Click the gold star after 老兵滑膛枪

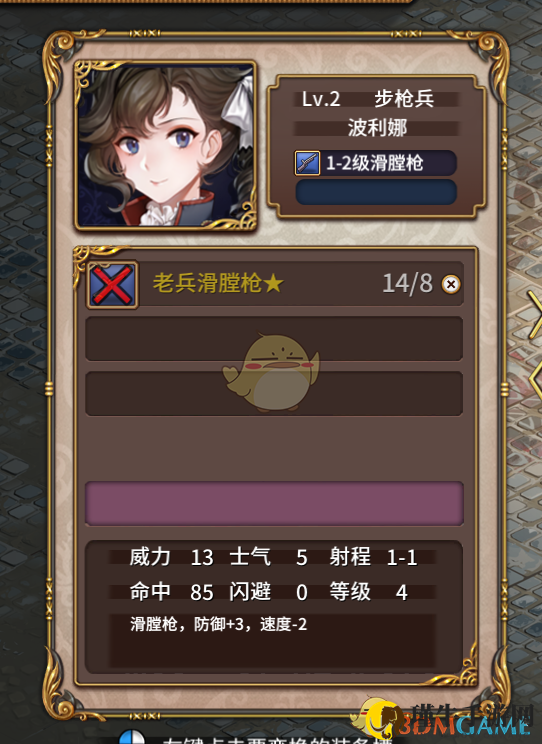pyautogui.click(x=274, y=284)
